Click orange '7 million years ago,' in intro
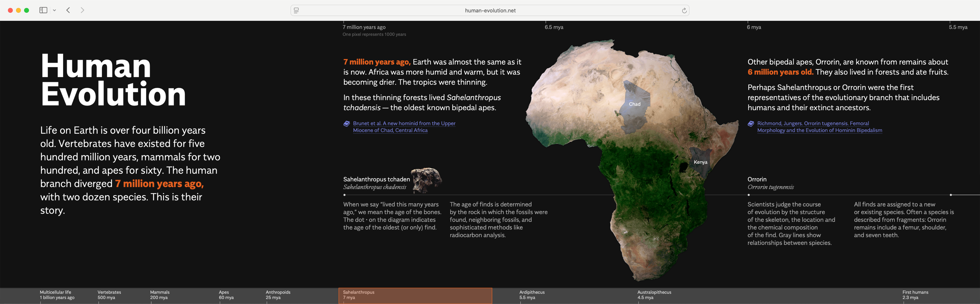Screen dimensions: 980x304 (159, 184)
